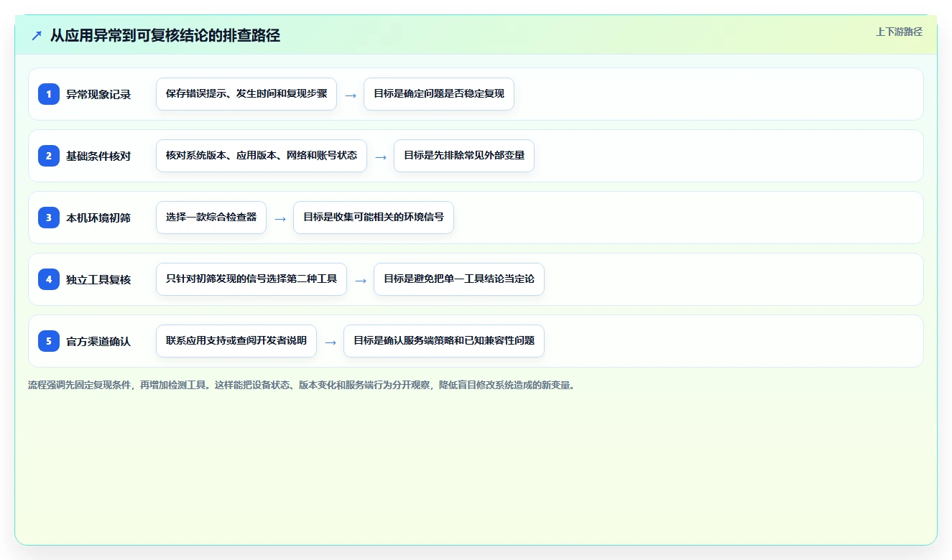
Task: Select step badge 5 for 官方渠道确认
Action: (x=49, y=341)
